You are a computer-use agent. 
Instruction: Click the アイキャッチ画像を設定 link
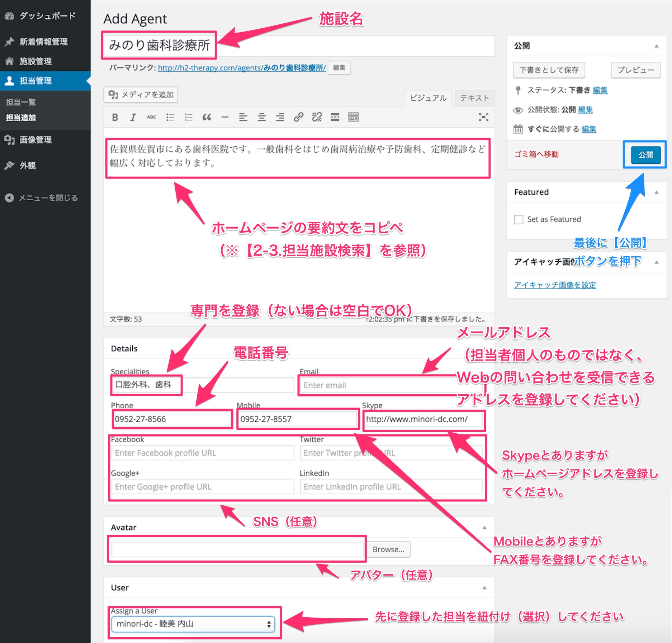click(x=555, y=285)
